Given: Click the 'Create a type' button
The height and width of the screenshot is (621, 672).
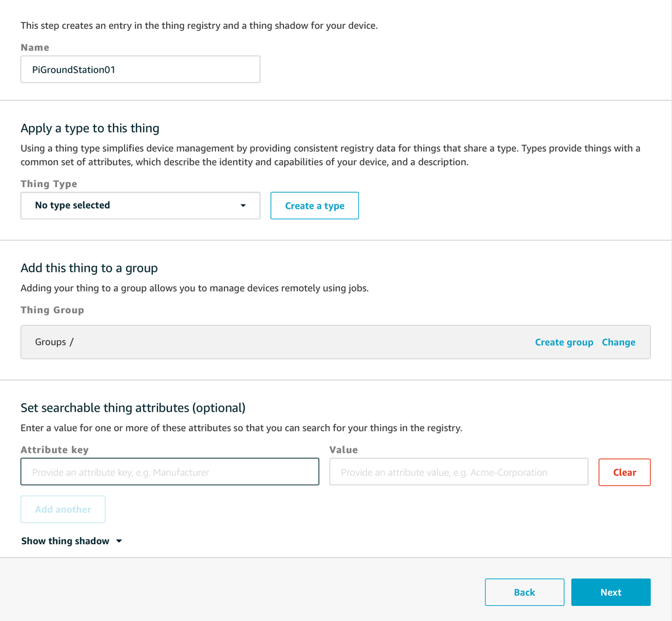Looking at the screenshot, I should [x=314, y=205].
